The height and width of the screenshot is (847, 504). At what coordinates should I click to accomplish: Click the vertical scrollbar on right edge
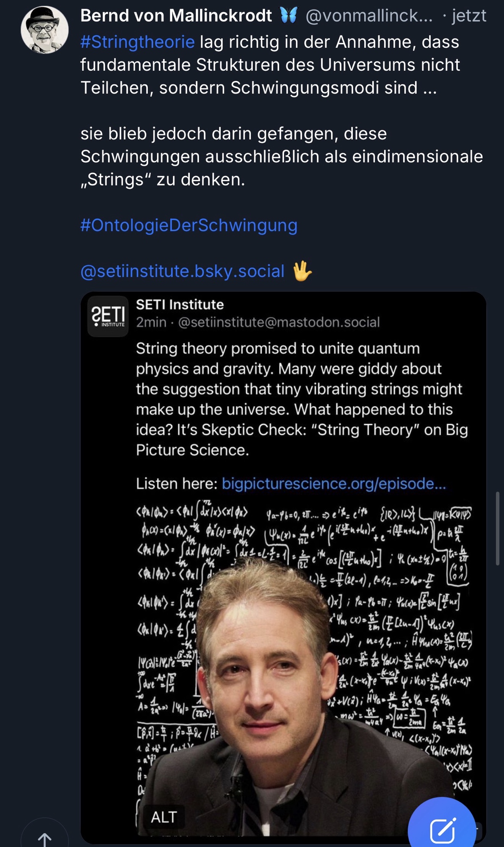tap(498, 528)
